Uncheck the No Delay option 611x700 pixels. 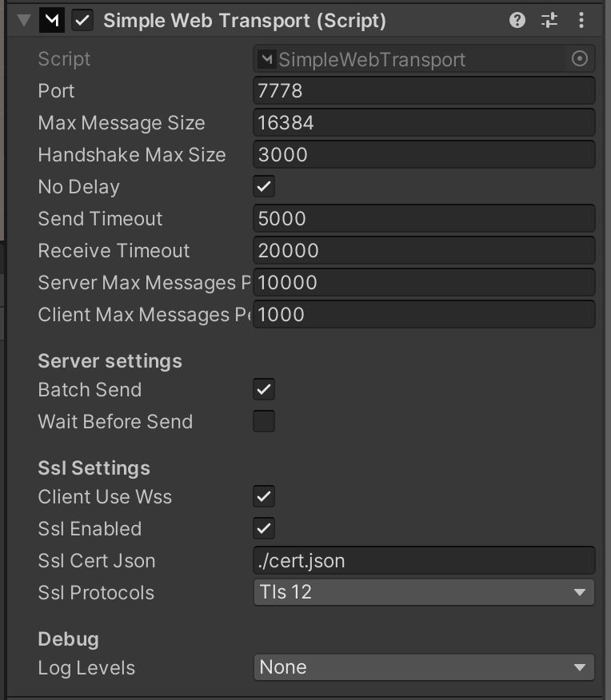(264, 187)
